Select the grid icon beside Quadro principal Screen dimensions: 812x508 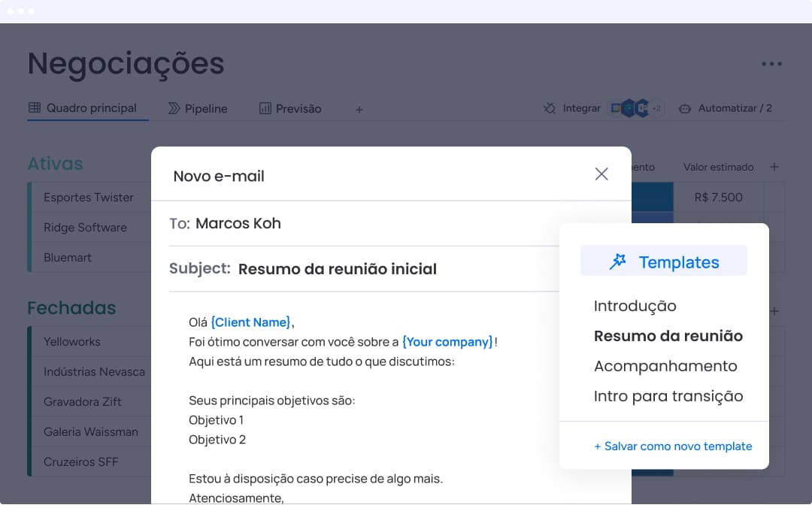(x=34, y=107)
